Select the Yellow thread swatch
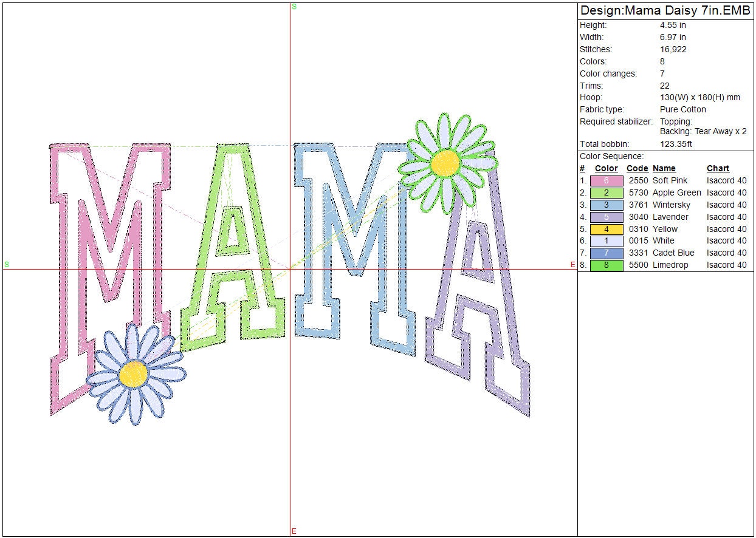This screenshot has width=756, height=538. tap(606, 229)
